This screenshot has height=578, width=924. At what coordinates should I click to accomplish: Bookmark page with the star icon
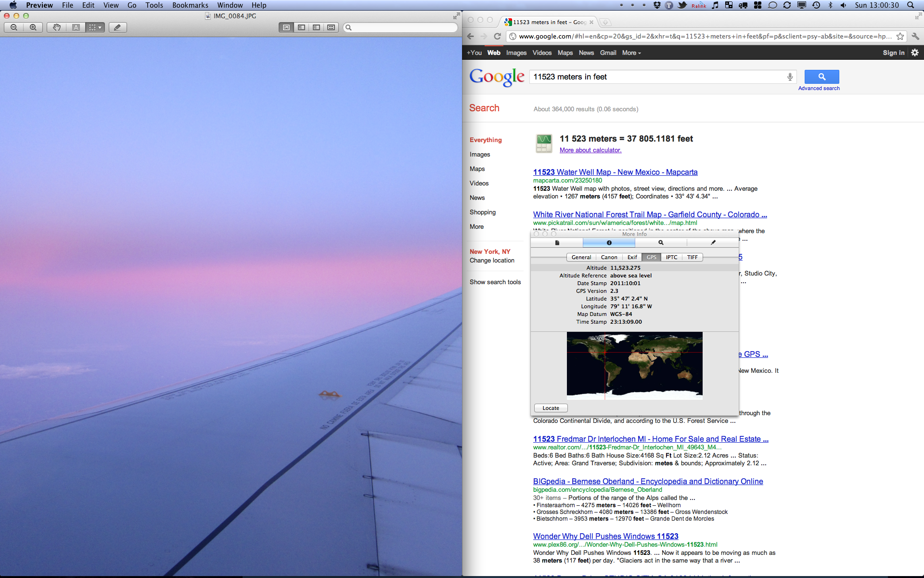coord(900,36)
